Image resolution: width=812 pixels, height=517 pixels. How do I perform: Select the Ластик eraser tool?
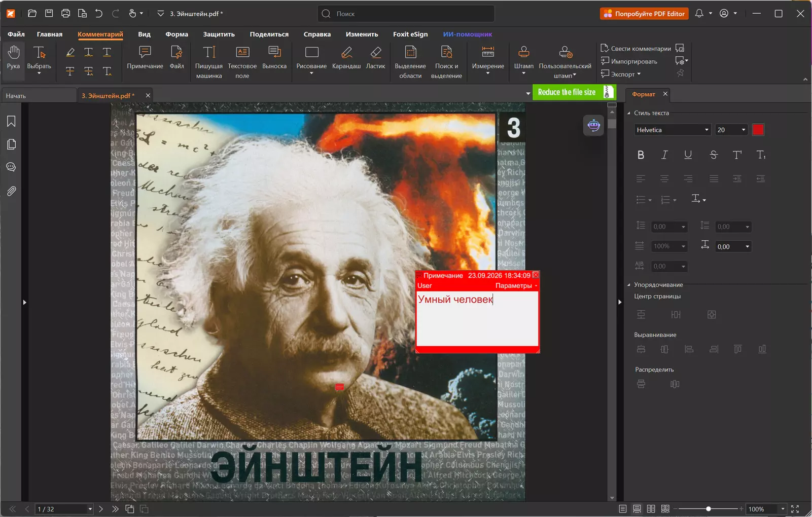[376, 57]
